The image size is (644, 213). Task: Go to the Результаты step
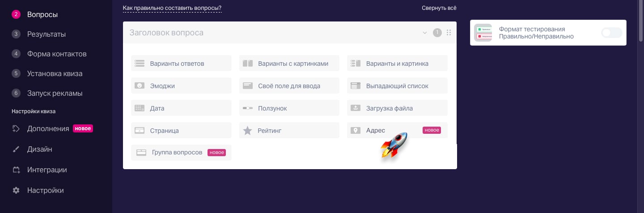46,34
